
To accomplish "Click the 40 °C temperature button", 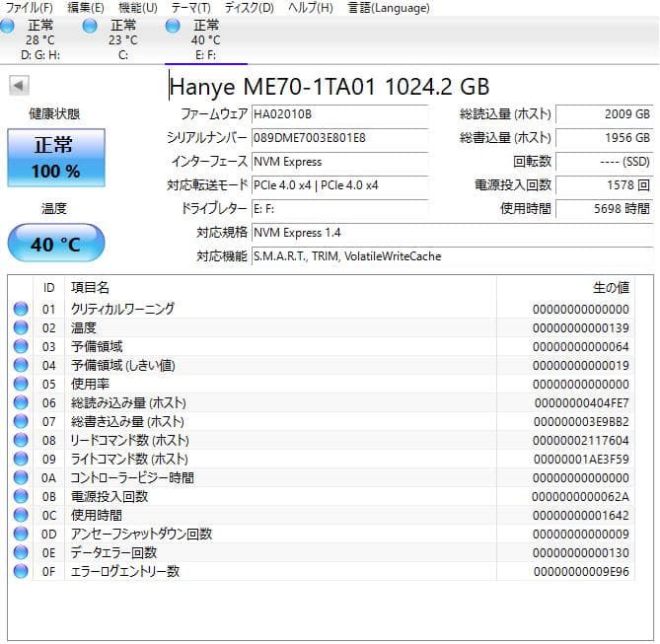I will (56, 243).
